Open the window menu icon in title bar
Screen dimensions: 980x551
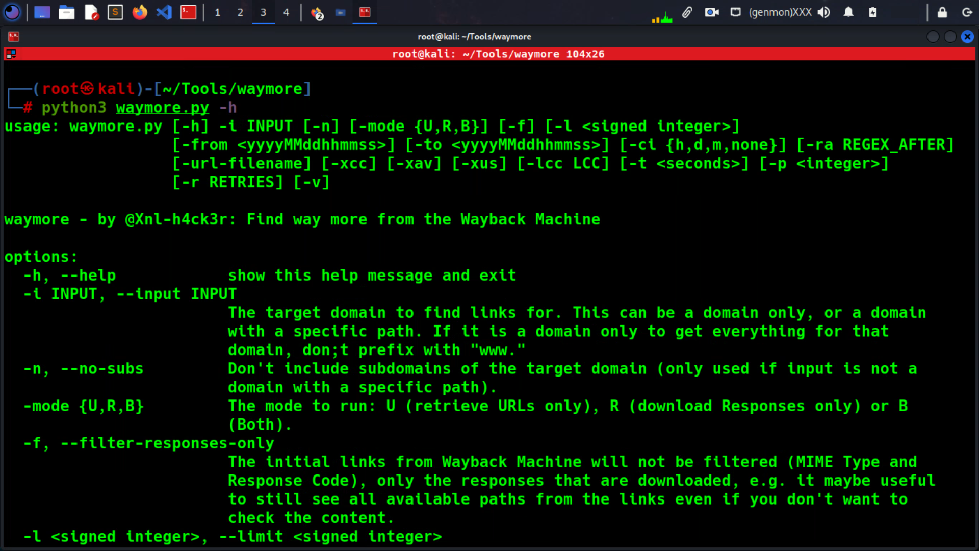coord(14,36)
